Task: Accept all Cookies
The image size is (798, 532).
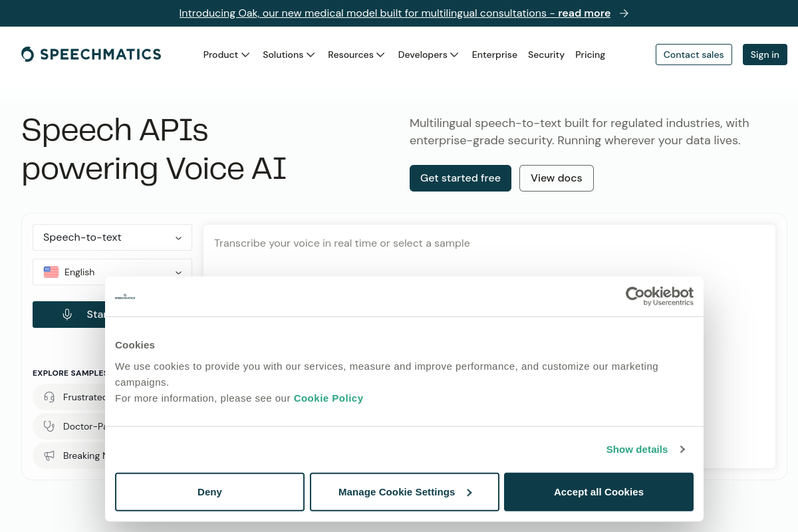Action: 598,492
